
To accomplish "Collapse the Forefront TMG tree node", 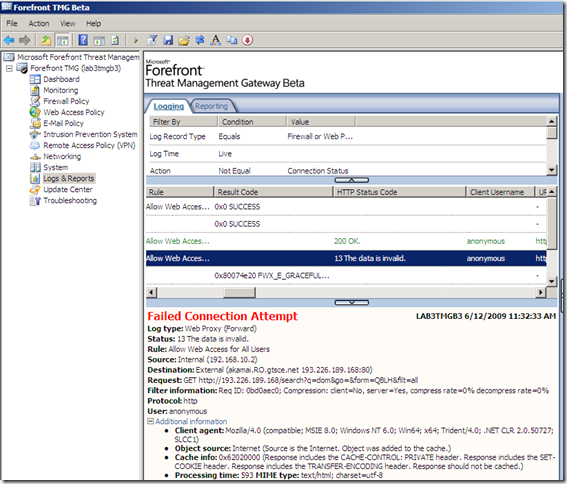I will coord(9,68).
